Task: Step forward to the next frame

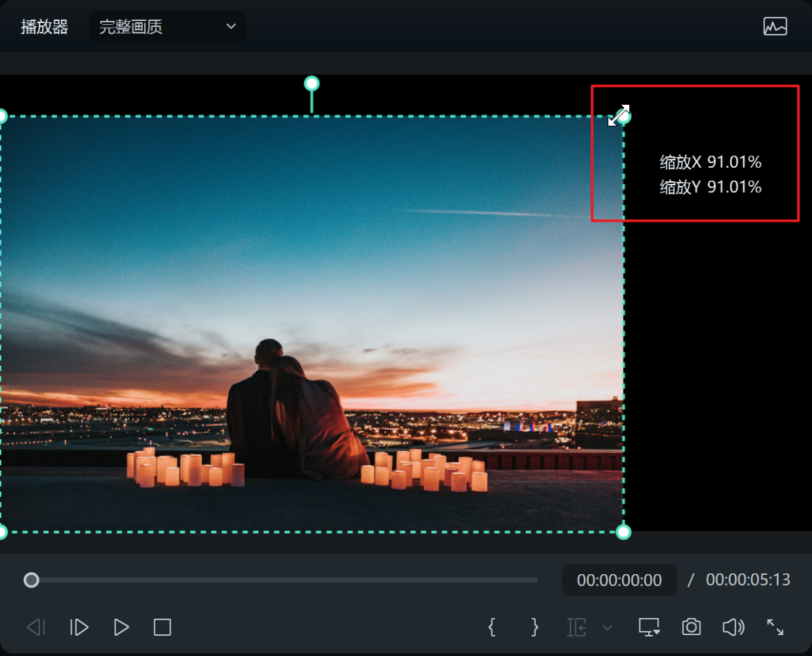Action: click(x=79, y=628)
